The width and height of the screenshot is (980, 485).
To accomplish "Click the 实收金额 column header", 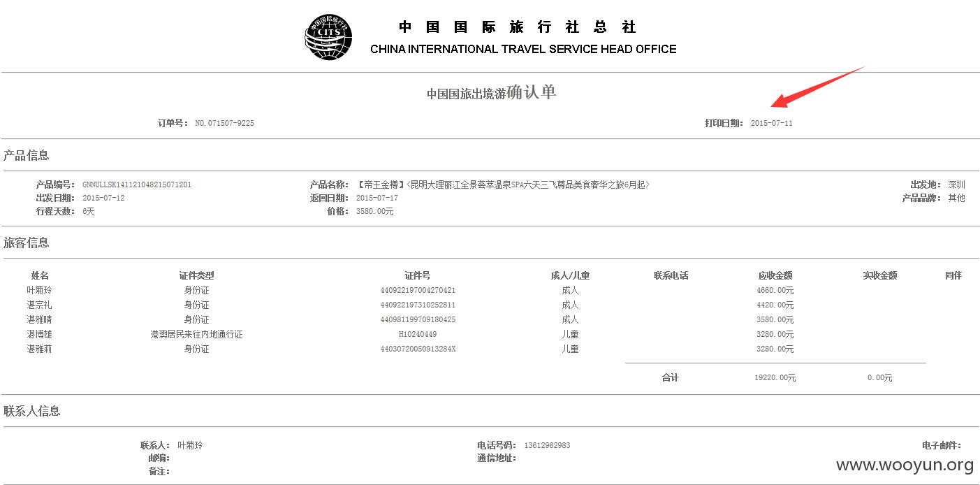I will tap(880, 275).
